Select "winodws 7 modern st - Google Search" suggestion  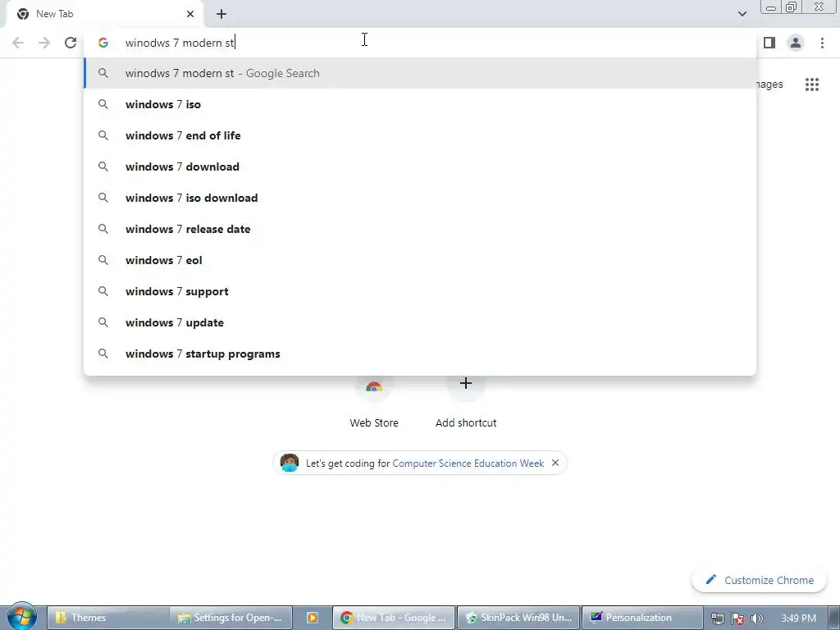tap(420, 73)
